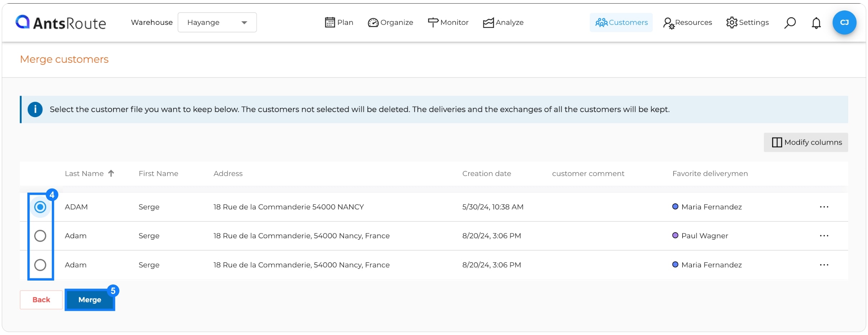The width and height of the screenshot is (868, 335).
Task: Click the Creation date column header
Action: (x=487, y=173)
